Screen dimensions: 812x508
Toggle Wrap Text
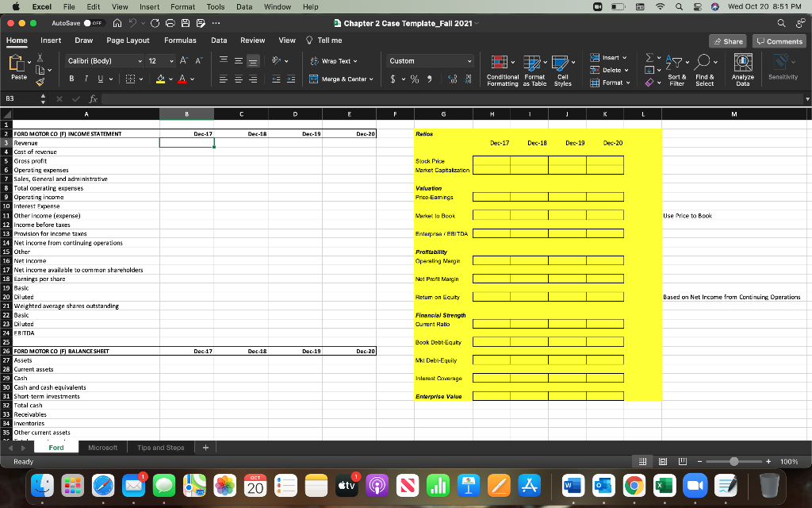pyautogui.click(x=334, y=61)
